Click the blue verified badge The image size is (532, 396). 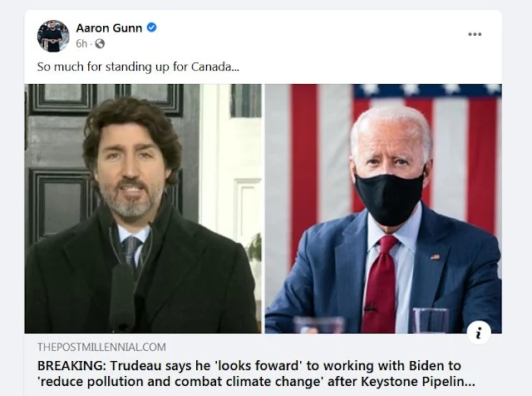click(151, 27)
